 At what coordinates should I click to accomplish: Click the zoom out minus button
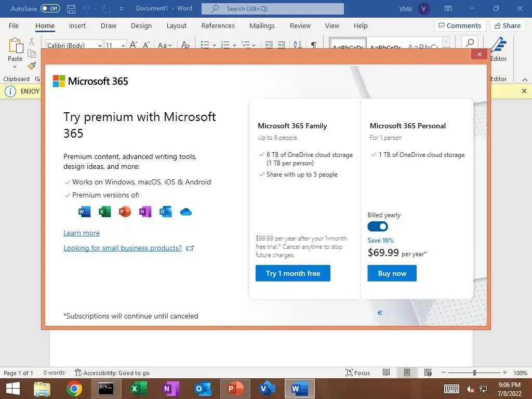pyautogui.click(x=444, y=373)
